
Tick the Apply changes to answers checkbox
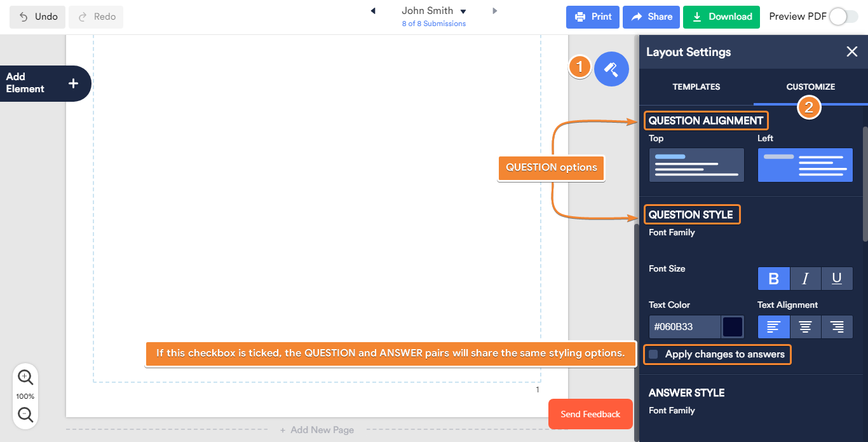pyautogui.click(x=653, y=354)
